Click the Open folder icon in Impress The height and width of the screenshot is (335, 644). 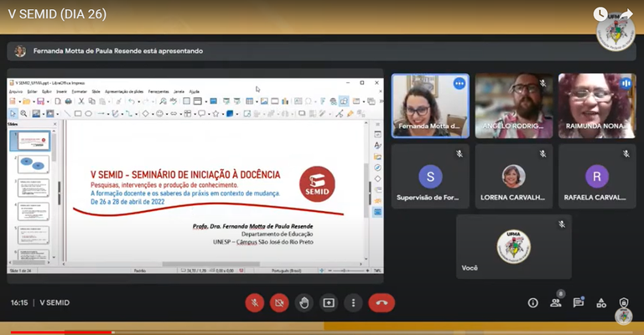click(27, 101)
